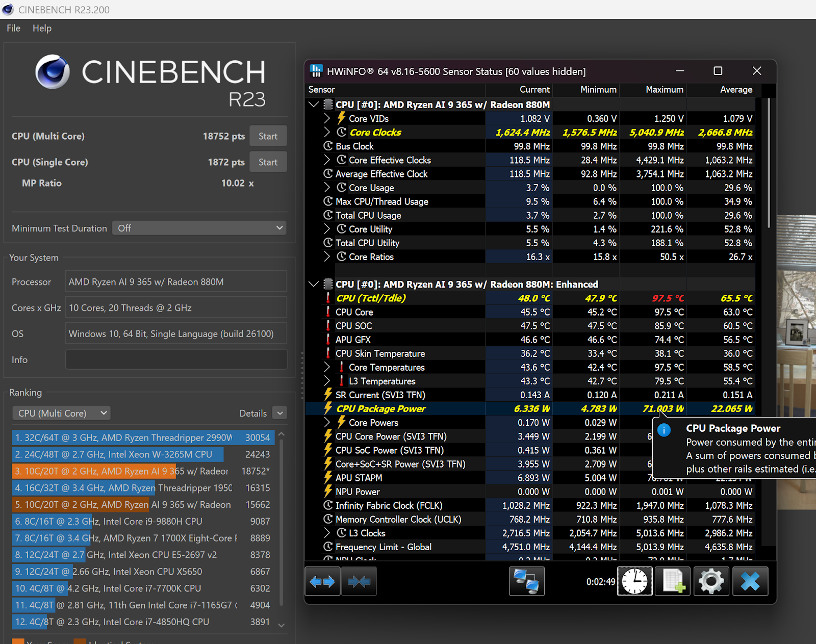Image resolution: width=816 pixels, height=644 pixels.
Task: Click the HWiNFO log file sheet icon
Action: pos(673,581)
